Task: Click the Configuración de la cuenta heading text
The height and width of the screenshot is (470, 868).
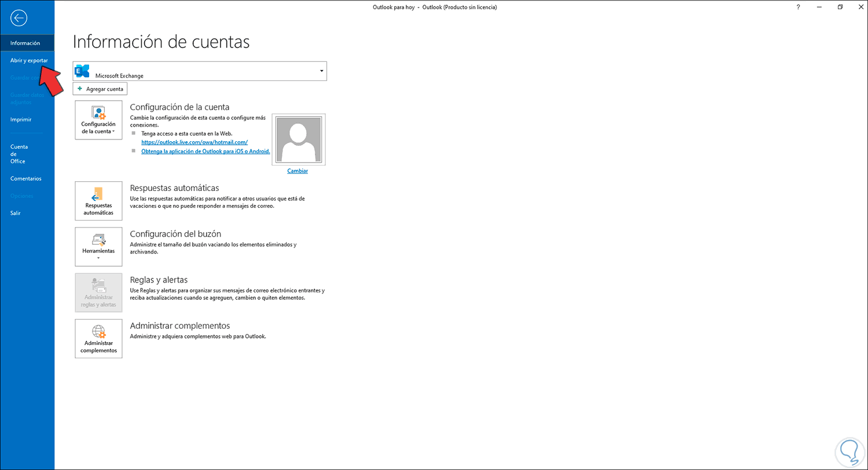Action: [180, 107]
